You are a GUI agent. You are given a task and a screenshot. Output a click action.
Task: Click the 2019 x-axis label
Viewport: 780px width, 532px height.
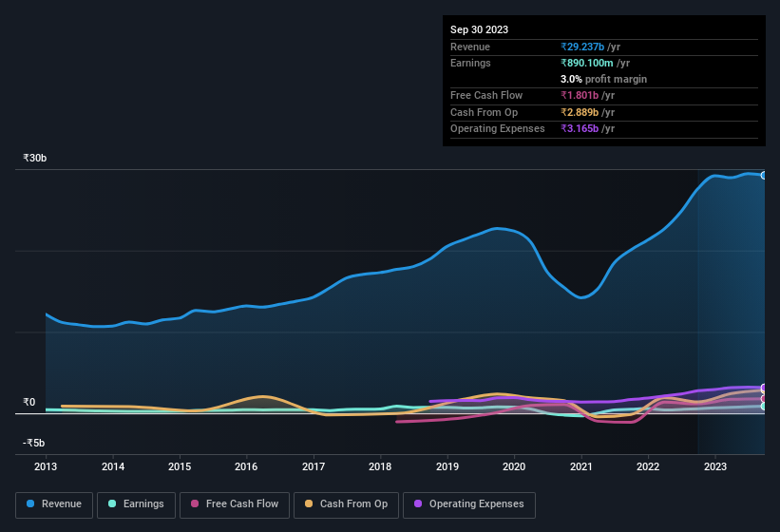447,466
